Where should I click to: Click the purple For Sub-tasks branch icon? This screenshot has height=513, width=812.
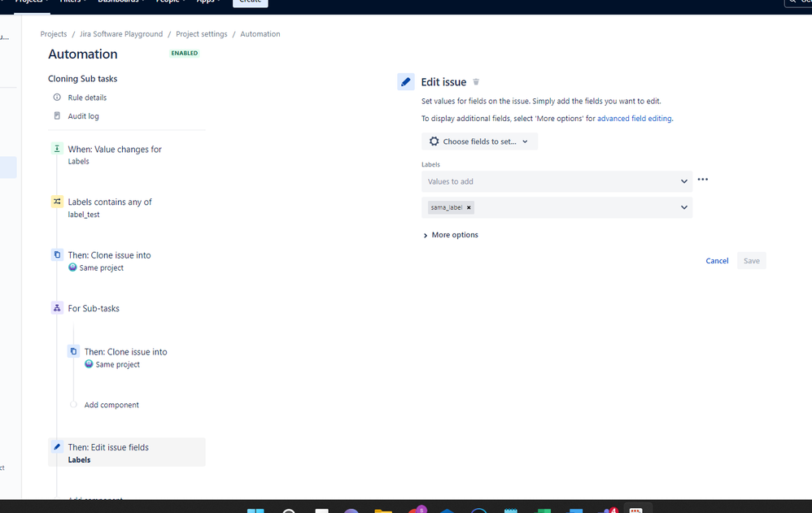point(57,308)
